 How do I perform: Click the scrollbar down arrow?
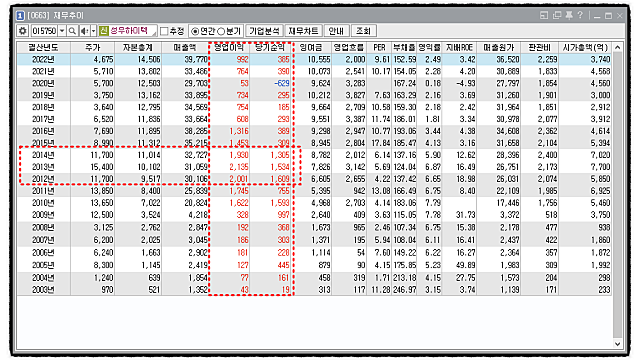coord(618,344)
